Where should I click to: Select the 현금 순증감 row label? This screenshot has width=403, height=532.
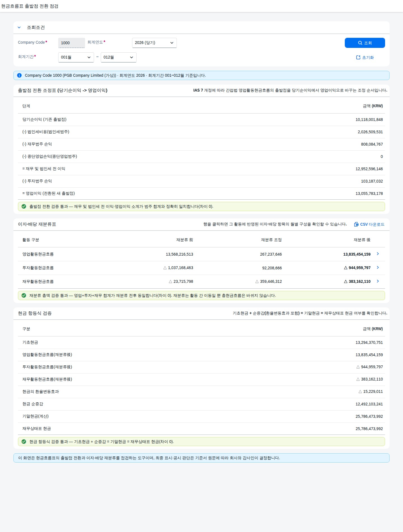[x=33, y=404]
